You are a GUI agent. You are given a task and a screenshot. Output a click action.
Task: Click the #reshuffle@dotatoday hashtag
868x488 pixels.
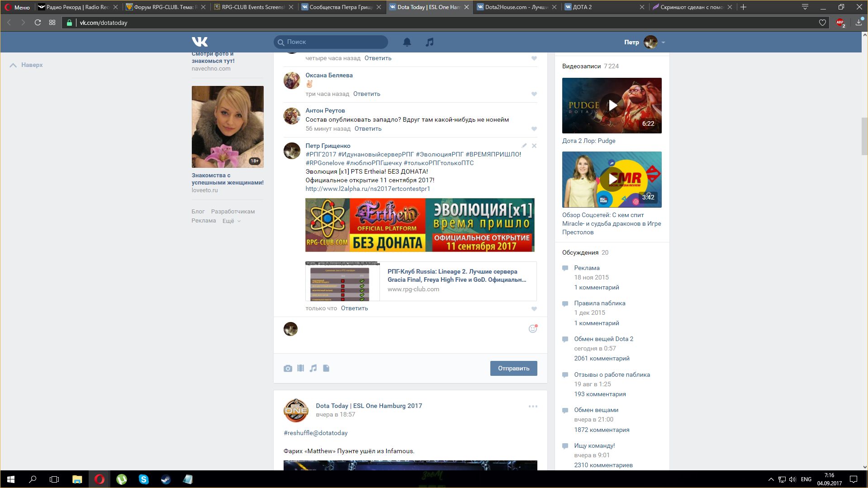tap(315, 433)
